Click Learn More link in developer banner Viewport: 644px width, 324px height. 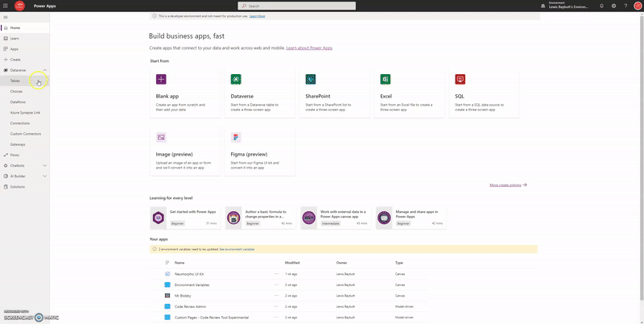[x=257, y=16]
